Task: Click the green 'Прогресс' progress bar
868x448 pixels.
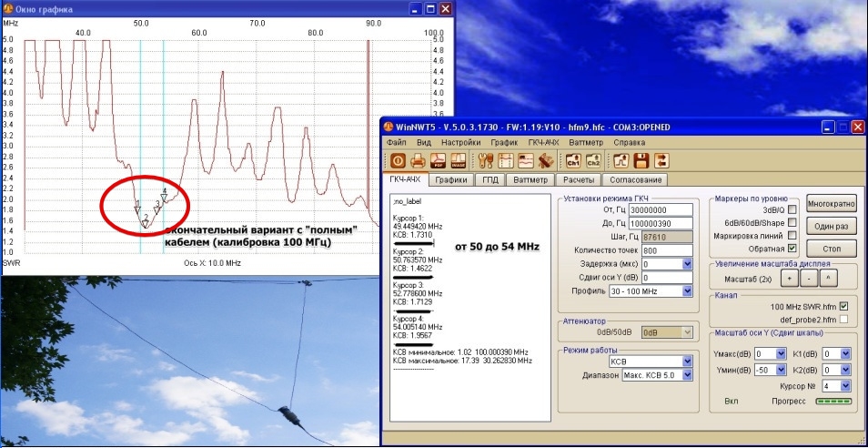Action: (833, 401)
